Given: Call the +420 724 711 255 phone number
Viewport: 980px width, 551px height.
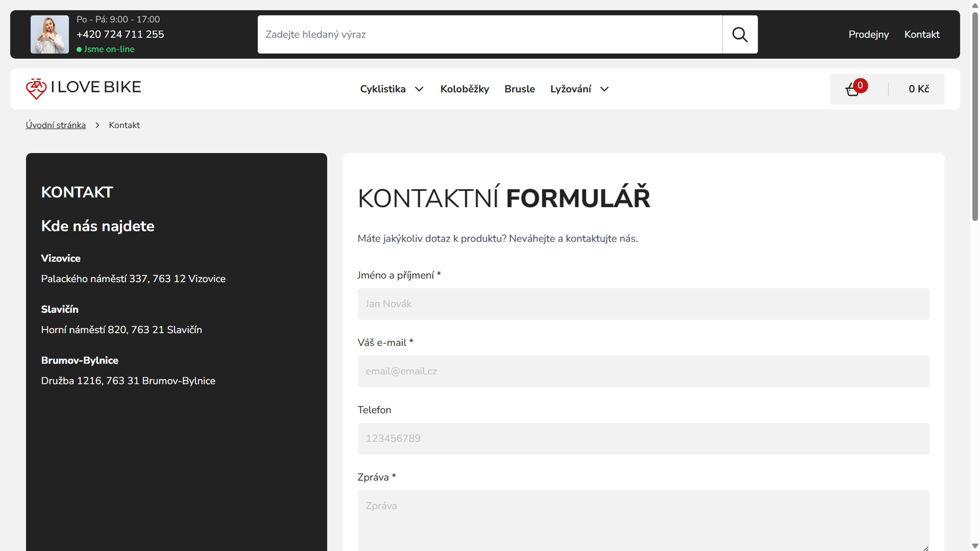Looking at the screenshot, I should click(119, 34).
